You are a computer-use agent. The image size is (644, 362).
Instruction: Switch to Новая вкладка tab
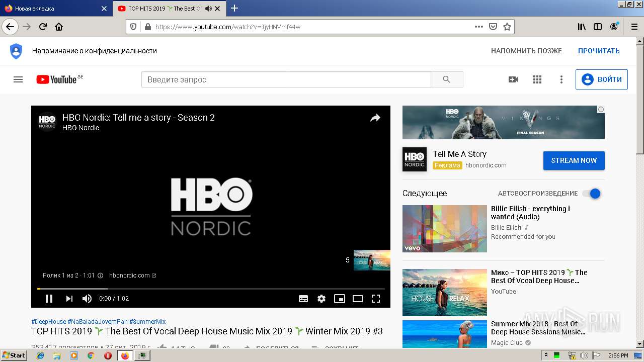coord(55,9)
